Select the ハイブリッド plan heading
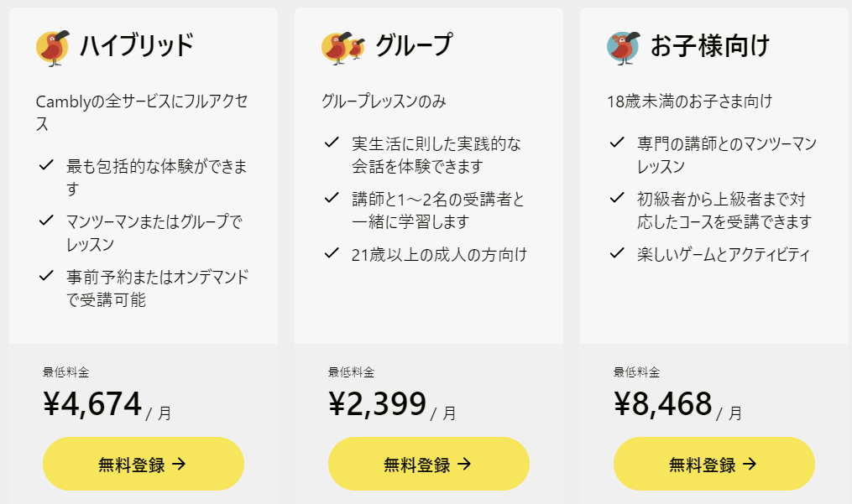Screen dimensions: 852x504 (x=137, y=45)
